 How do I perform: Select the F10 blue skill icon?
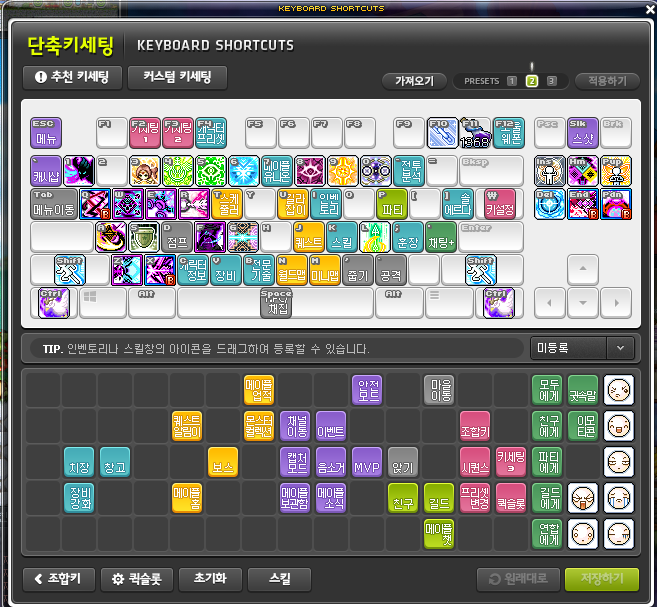coord(442,133)
